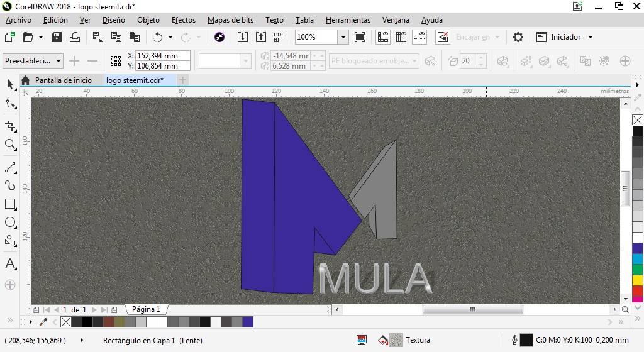Click the horizontal scrollbar thumb
This screenshot has height=352, width=644.
pos(473,309)
